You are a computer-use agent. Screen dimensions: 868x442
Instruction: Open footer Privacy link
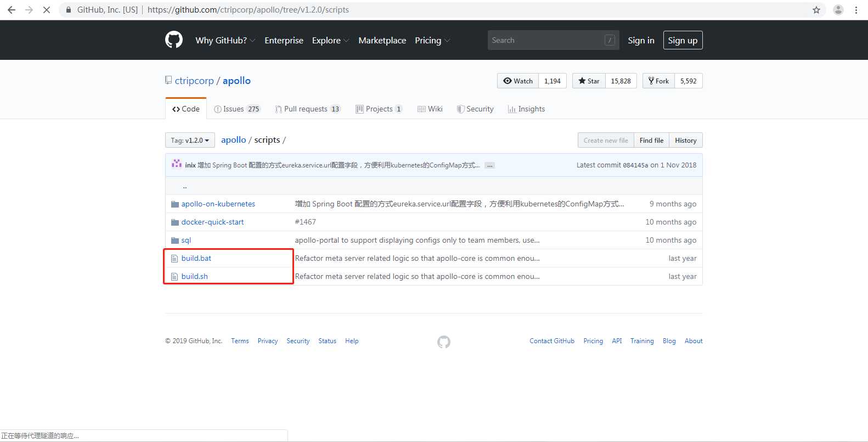pos(268,341)
